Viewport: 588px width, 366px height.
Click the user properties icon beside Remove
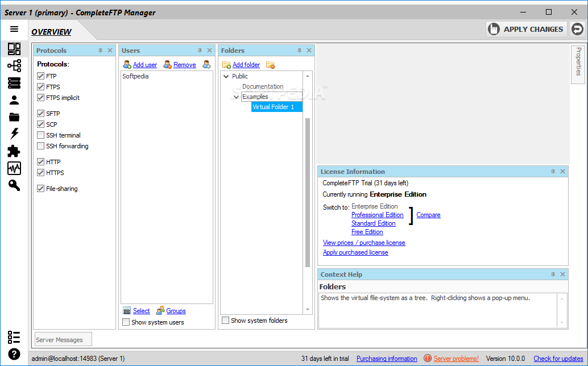[x=206, y=64]
